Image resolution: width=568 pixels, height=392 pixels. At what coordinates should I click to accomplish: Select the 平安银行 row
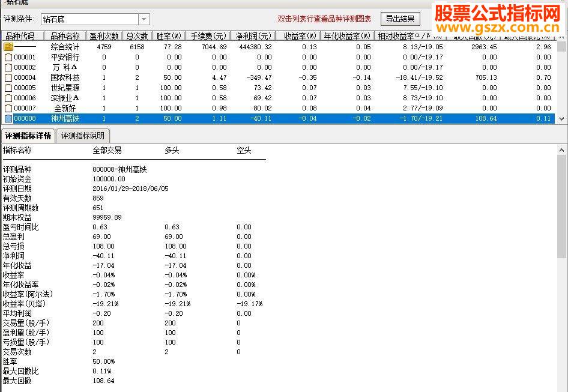coord(278,57)
